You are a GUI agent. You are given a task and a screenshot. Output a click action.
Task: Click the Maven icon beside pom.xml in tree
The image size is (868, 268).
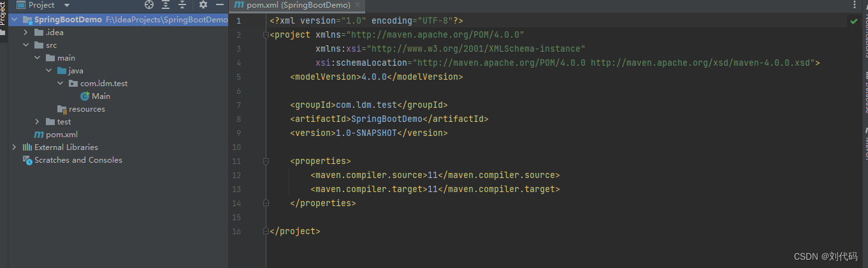[x=39, y=135]
